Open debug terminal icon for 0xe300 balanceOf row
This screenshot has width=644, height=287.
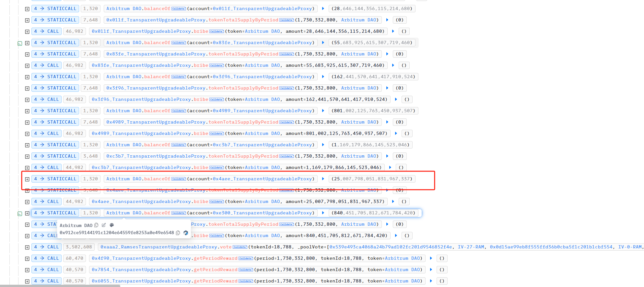tap(20, 213)
